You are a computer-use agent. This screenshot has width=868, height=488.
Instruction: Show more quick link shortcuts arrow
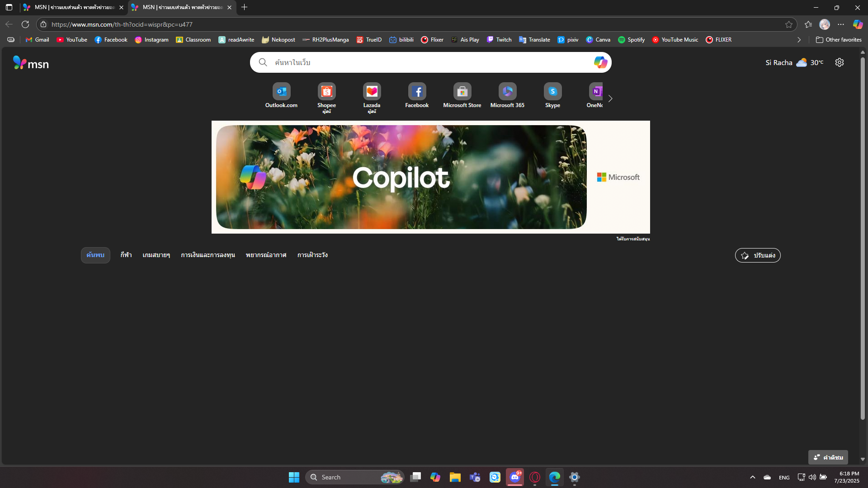[610, 99]
